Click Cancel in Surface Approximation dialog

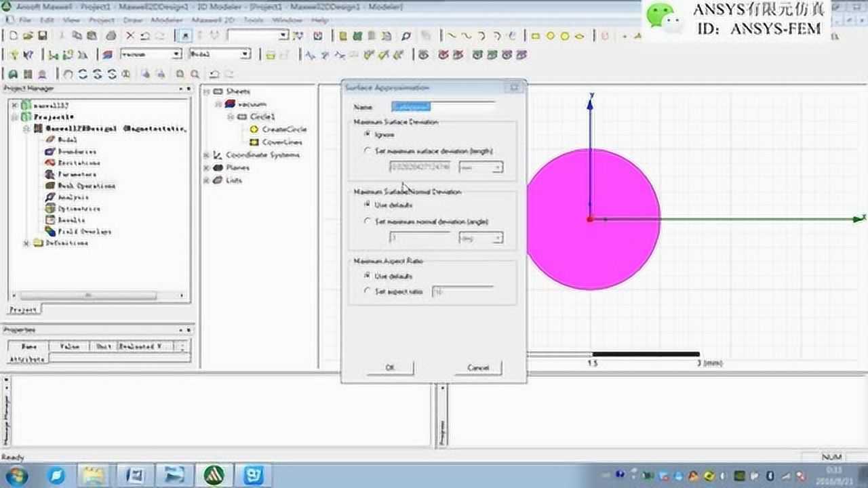(x=478, y=367)
